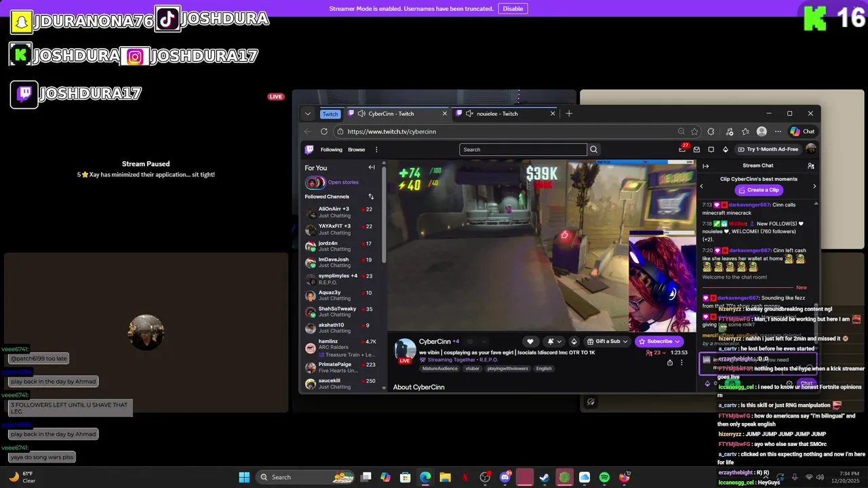Click the share icon under the stream

[x=670, y=363]
